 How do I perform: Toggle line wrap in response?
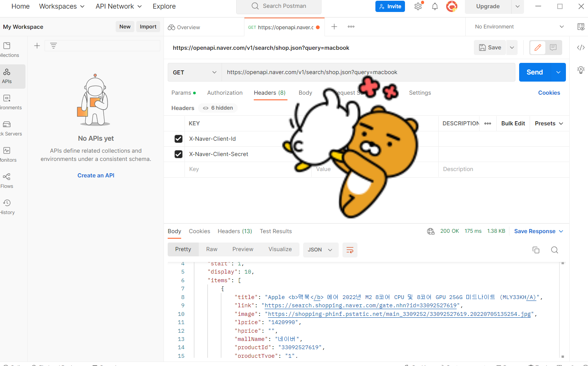coord(350,250)
